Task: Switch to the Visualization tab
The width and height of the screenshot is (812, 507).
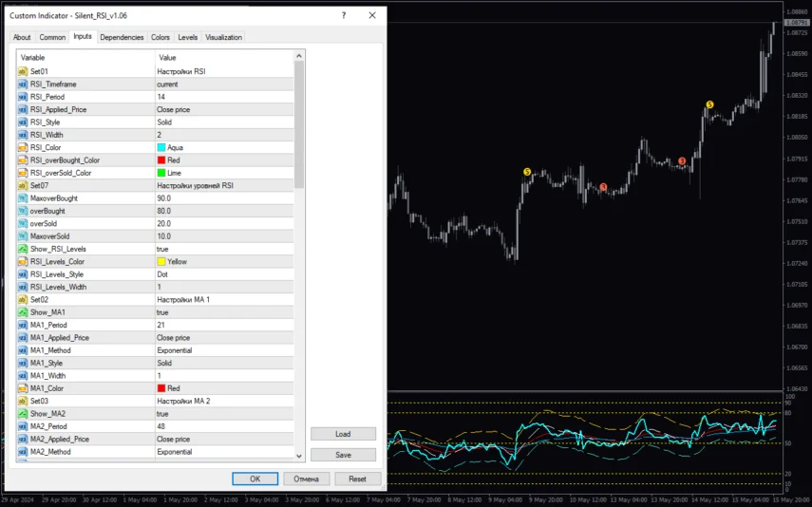Action: click(223, 37)
